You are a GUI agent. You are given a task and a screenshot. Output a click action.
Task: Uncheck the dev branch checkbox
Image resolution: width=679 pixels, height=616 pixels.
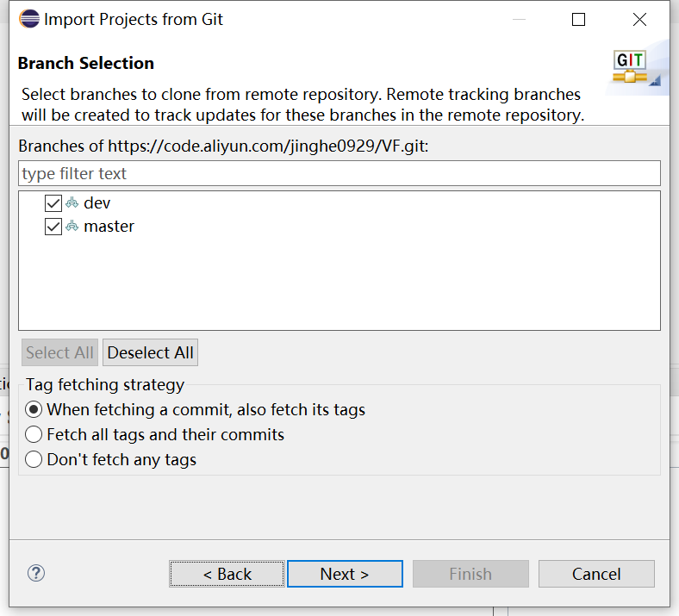[x=53, y=203]
